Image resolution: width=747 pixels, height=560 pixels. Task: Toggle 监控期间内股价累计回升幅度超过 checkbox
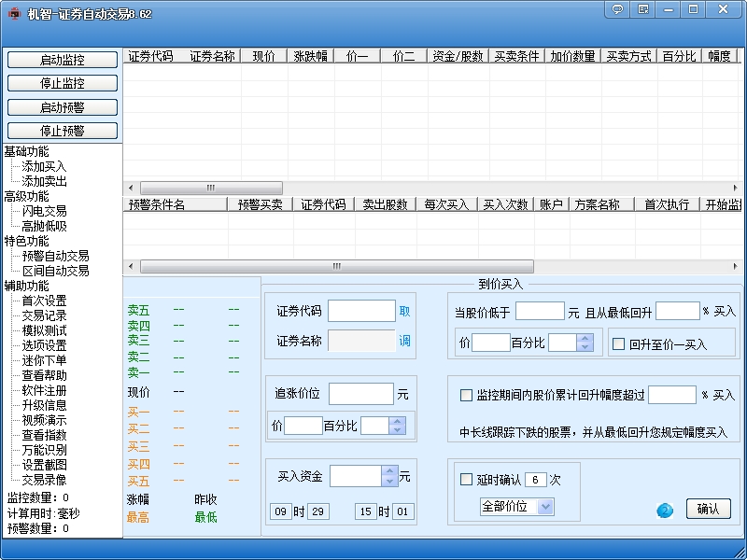(466, 395)
